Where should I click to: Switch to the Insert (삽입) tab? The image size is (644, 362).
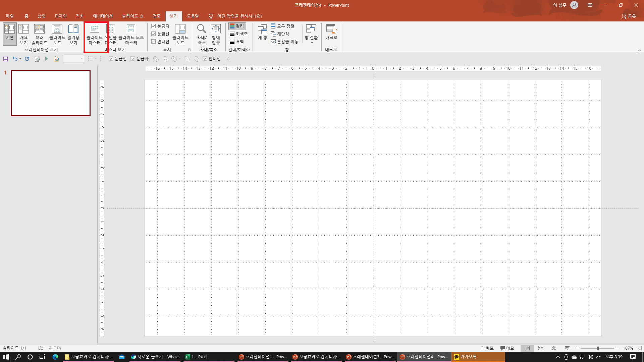(x=41, y=16)
